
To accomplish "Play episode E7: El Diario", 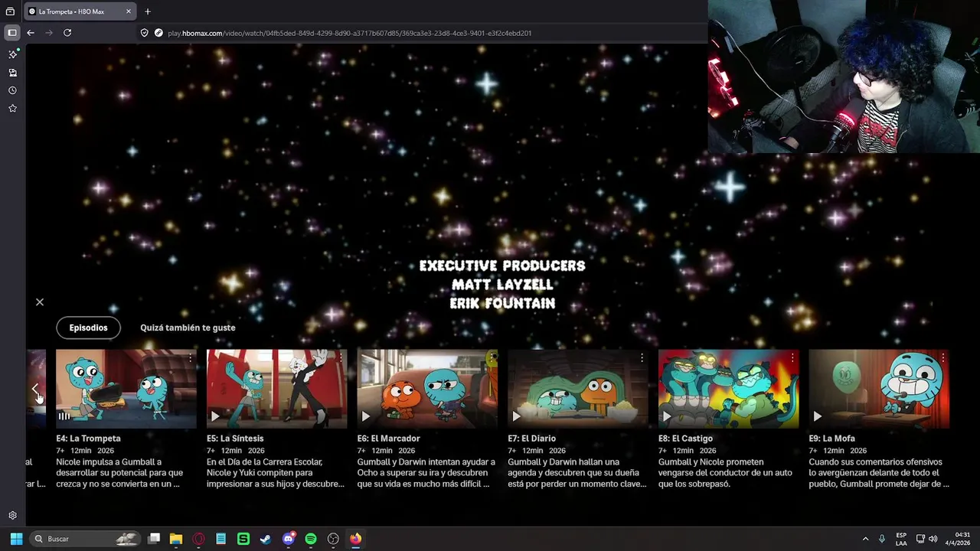I will click(517, 416).
